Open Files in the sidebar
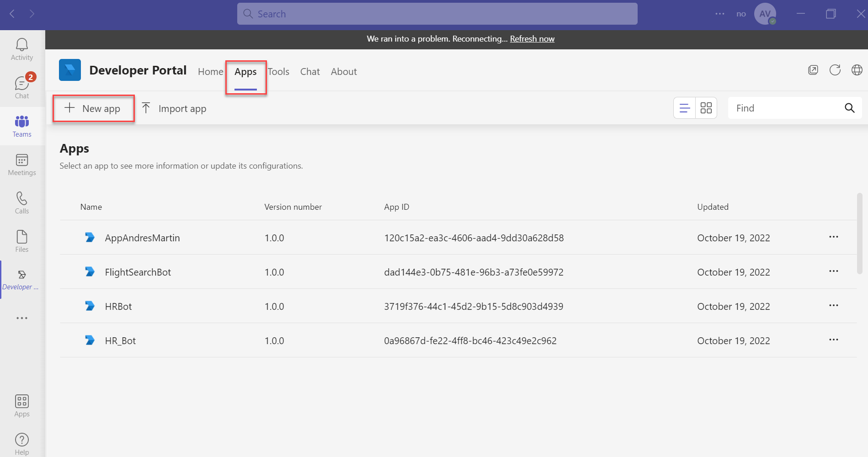The height and width of the screenshot is (457, 868). (x=22, y=241)
